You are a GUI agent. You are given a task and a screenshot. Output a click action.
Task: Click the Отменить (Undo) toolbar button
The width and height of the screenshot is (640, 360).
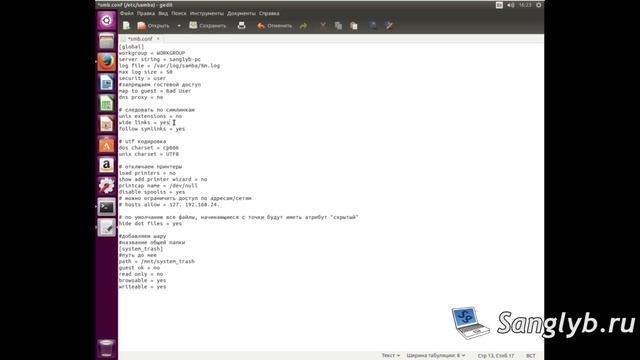tap(274, 26)
